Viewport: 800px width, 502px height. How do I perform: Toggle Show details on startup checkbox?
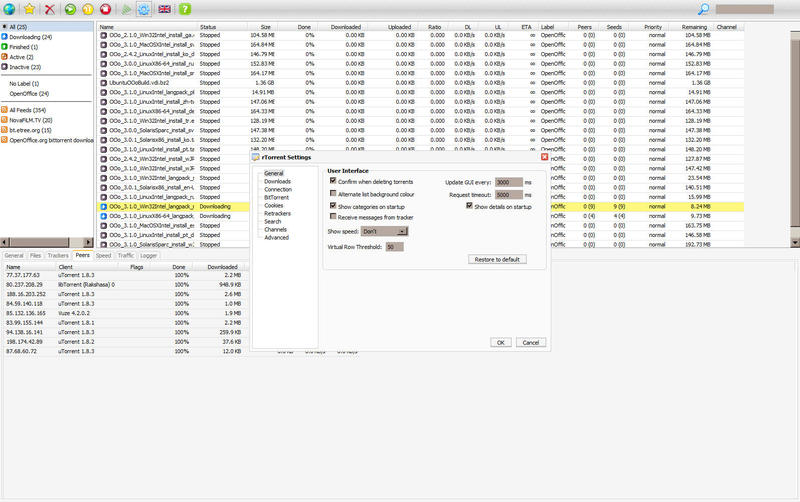point(469,206)
